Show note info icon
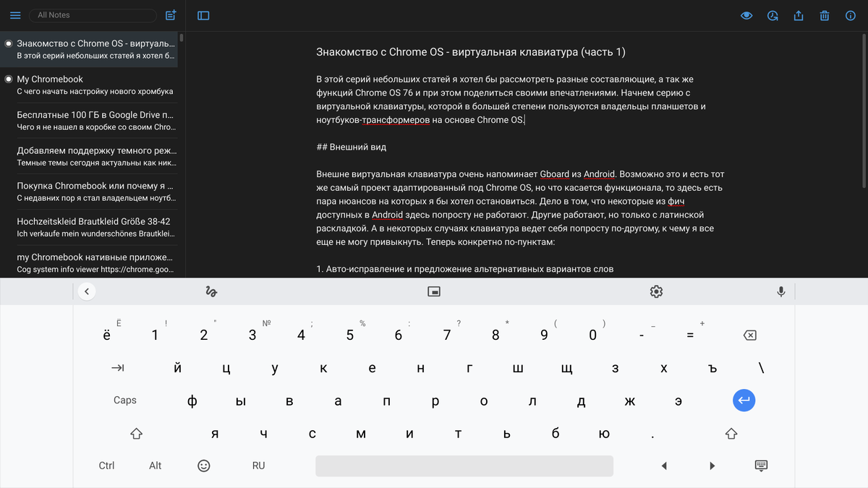 pos(851,15)
